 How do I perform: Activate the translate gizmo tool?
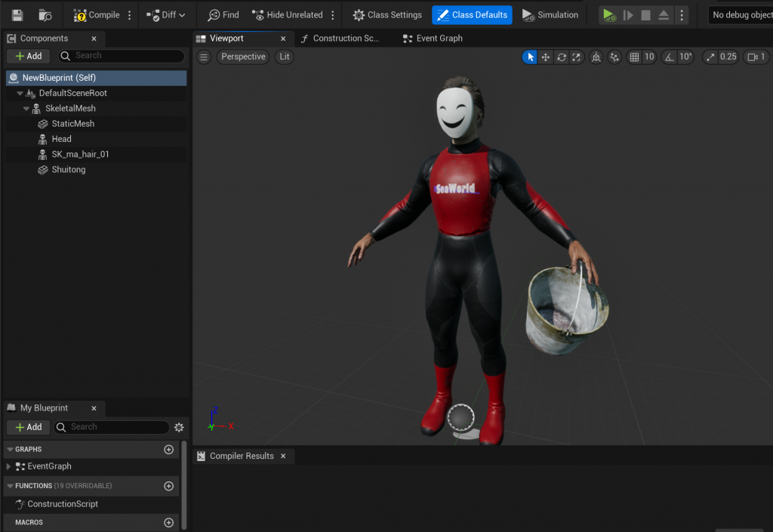[545, 57]
